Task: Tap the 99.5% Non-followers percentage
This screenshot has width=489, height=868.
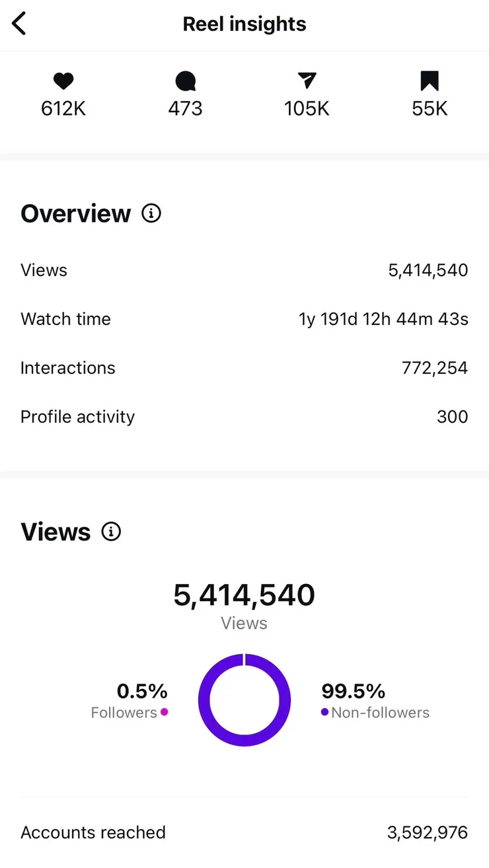Action: (x=353, y=691)
